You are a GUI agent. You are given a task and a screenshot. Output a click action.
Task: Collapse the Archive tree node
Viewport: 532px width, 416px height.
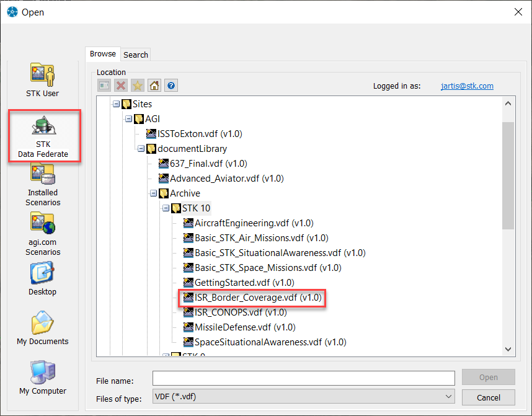coord(153,193)
